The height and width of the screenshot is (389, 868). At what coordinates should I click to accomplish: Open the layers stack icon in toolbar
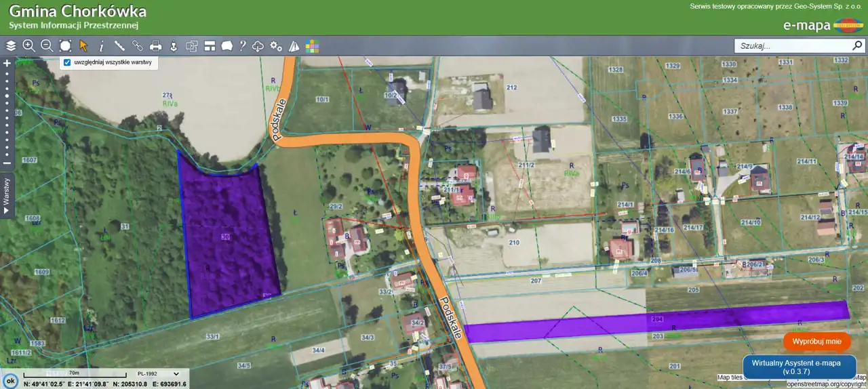pyautogui.click(x=11, y=46)
